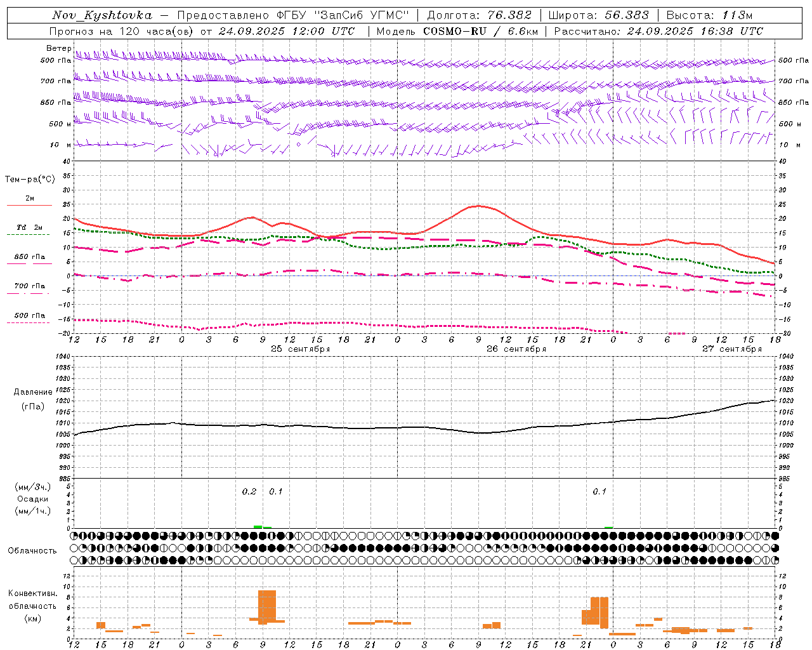
Task: Click the 0.2 precipitation amount value
Action: (x=249, y=491)
